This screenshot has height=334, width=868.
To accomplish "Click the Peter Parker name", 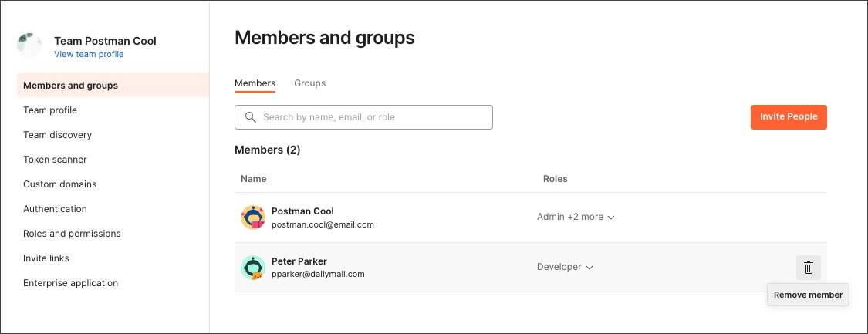I will [299, 261].
